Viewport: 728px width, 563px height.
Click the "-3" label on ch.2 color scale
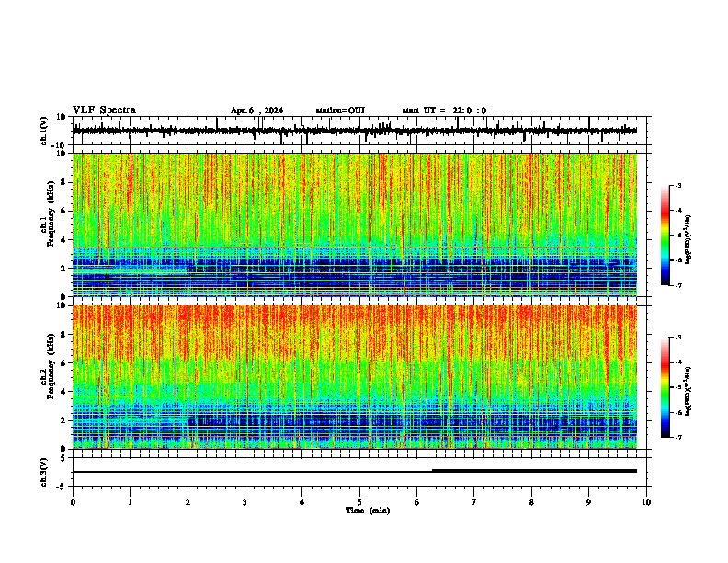(x=677, y=338)
